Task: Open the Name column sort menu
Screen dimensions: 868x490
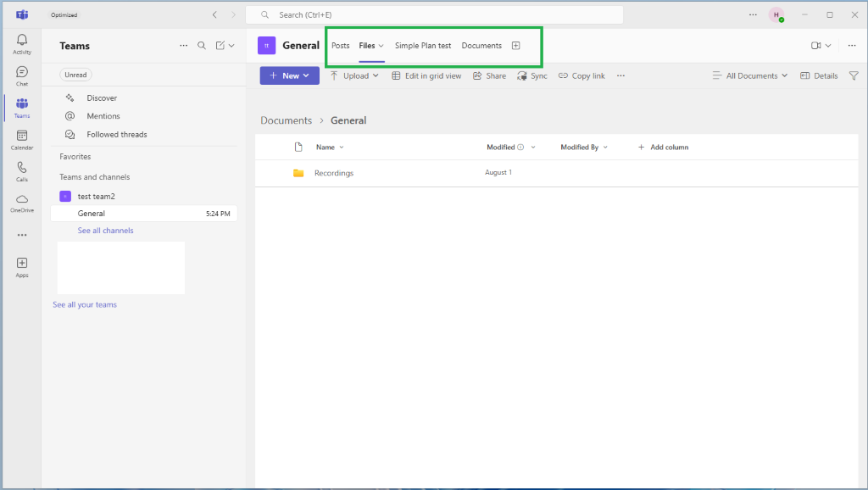Action: click(x=330, y=148)
